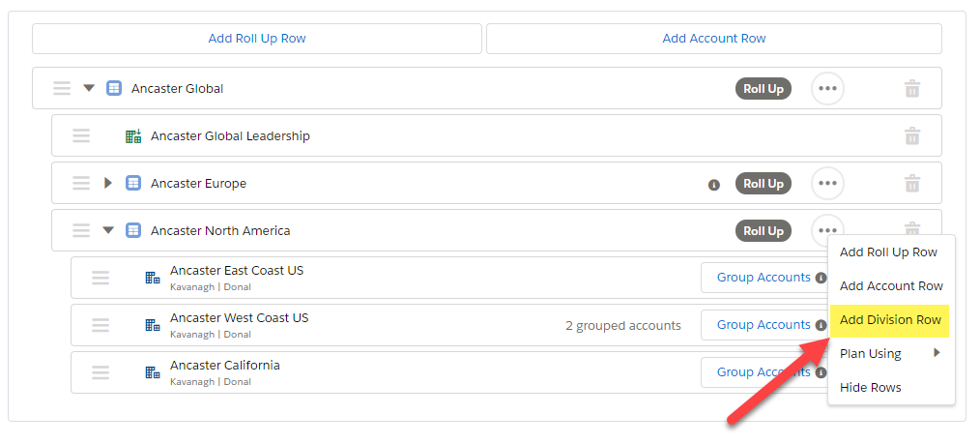Click info icon in East Coast Group Accounts

(x=821, y=278)
